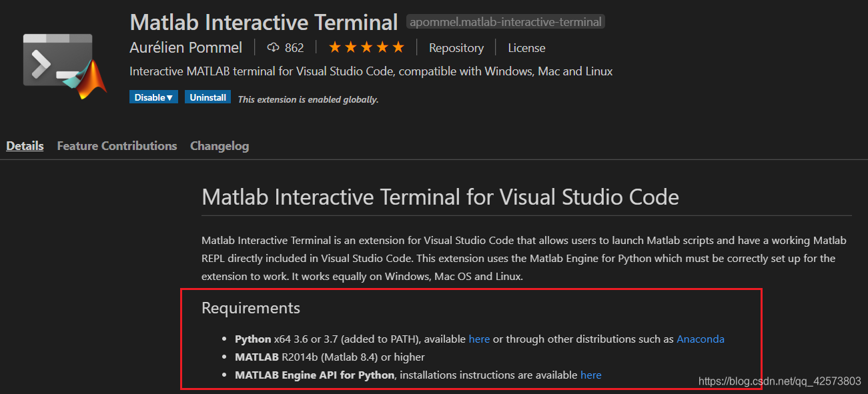Image resolution: width=868 pixels, height=394 pixels.
Task: Click the Python download 'here' link
Action: tap(479, 339)
